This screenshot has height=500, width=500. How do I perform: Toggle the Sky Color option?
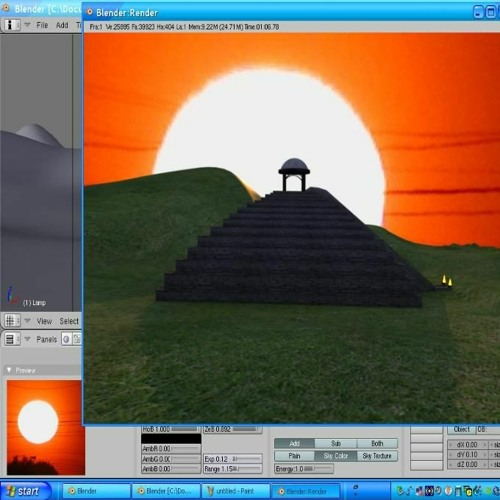tap(336, 456)
